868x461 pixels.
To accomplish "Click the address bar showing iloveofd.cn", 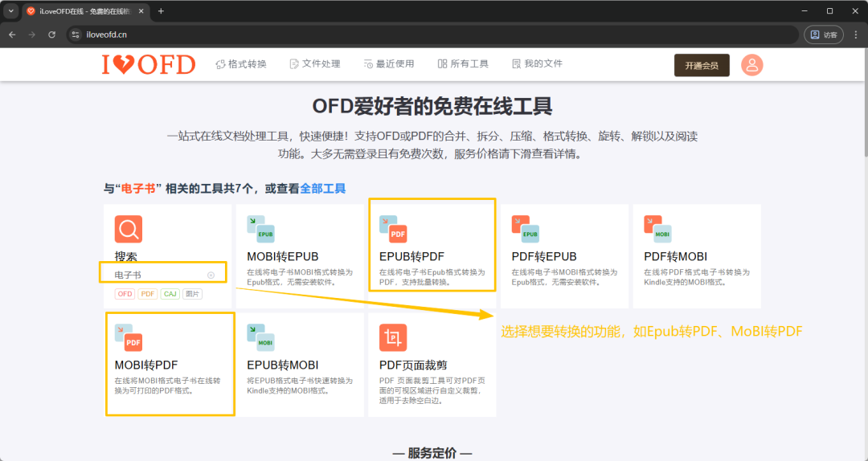I will pos(432,35).
